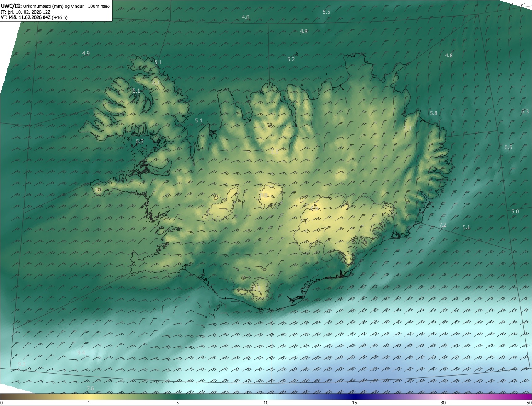This screenshot has width=532, height=406.
Task: Click the 9.4 value label on the map
Action: click(x=81, y=352)
